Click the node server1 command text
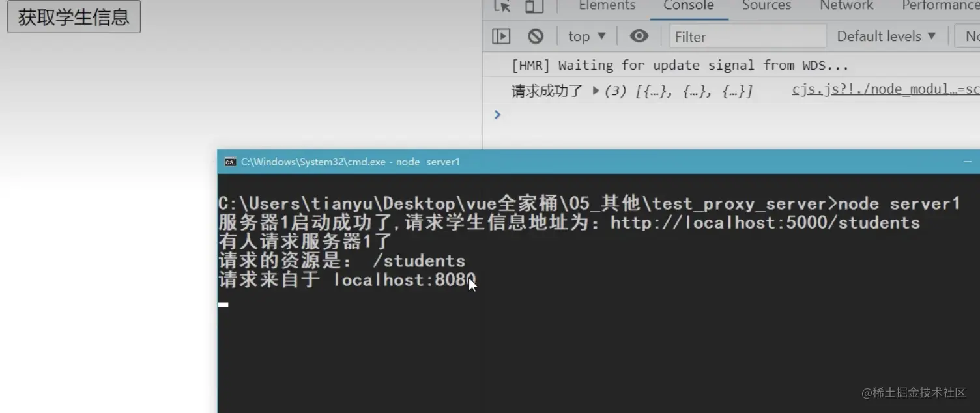This screenshot has width=980, height=413. coord(899,204)
